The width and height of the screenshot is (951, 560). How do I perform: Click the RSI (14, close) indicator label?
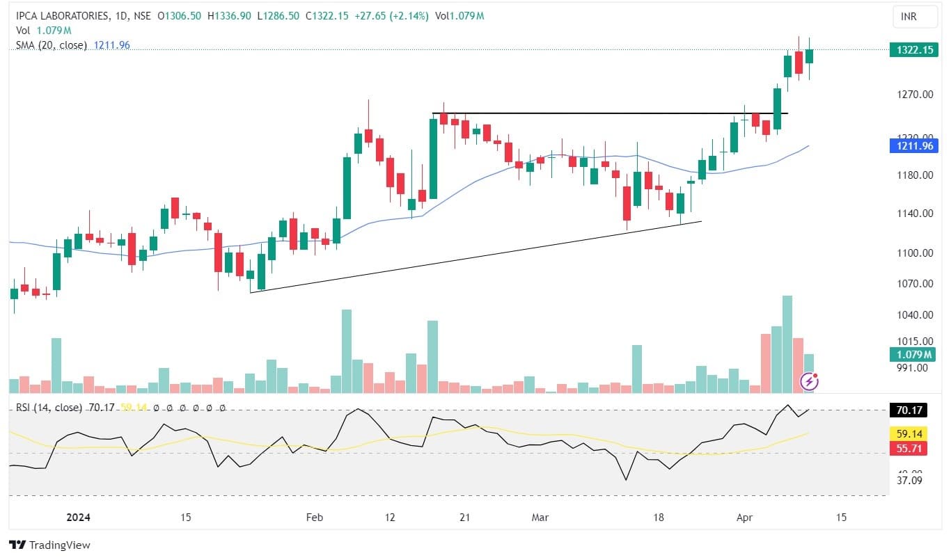pos(49,408)
